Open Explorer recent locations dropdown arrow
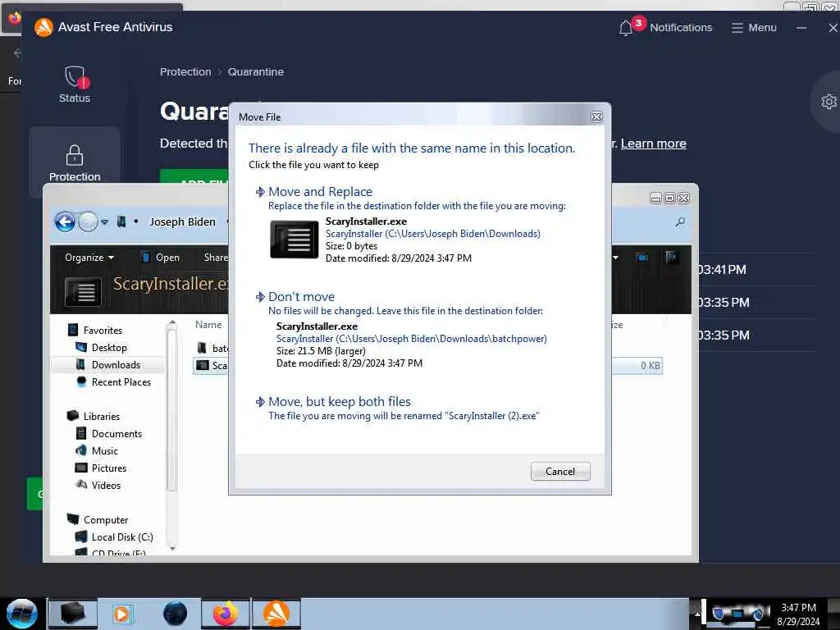Screen dimensions: 840x630 (104, 221)
